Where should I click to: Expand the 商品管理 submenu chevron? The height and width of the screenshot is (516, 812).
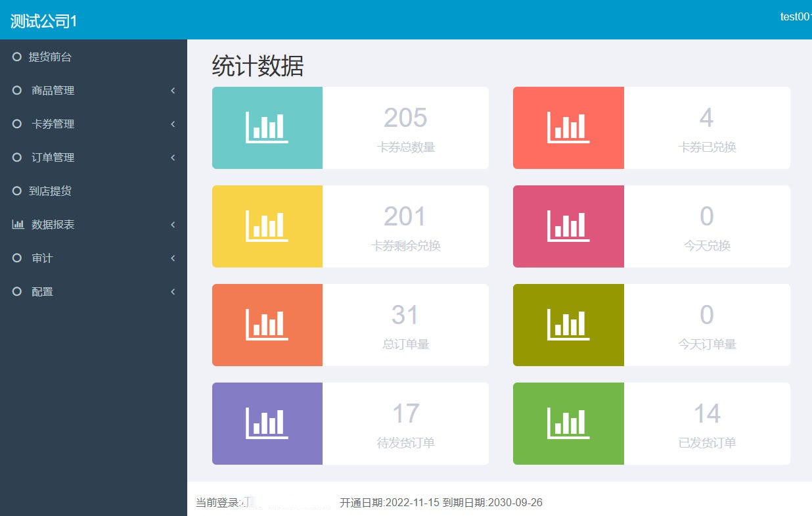click(173, 91)
